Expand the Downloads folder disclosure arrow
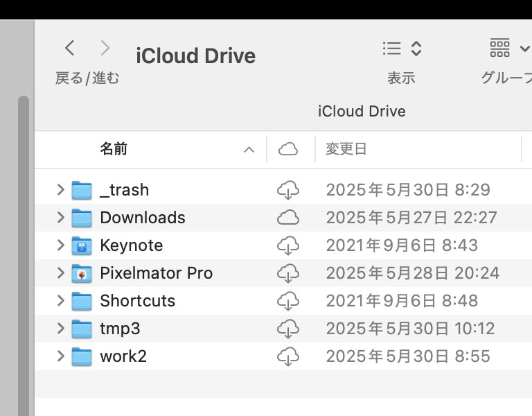This screenshot has height=416, width=532. click(60, 217)
